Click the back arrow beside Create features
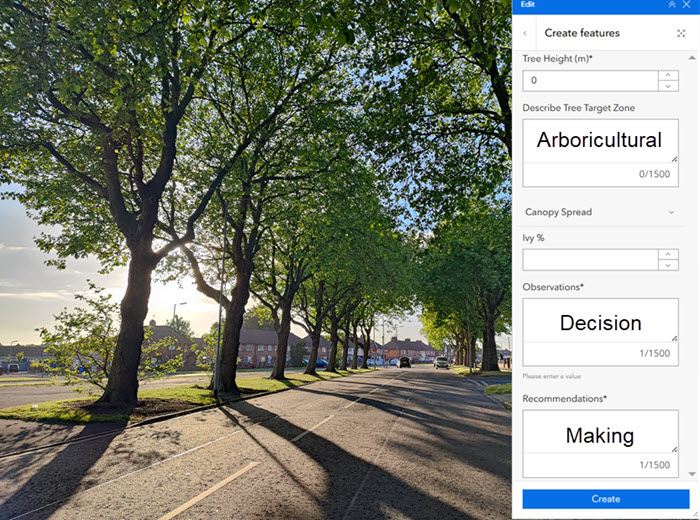This screenshot has width=700, height=520. 526,33
